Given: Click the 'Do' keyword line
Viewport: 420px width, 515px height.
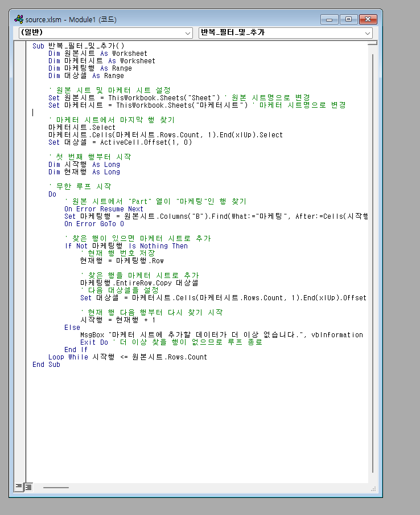Looking at the screenshot, I should point(52,194).
